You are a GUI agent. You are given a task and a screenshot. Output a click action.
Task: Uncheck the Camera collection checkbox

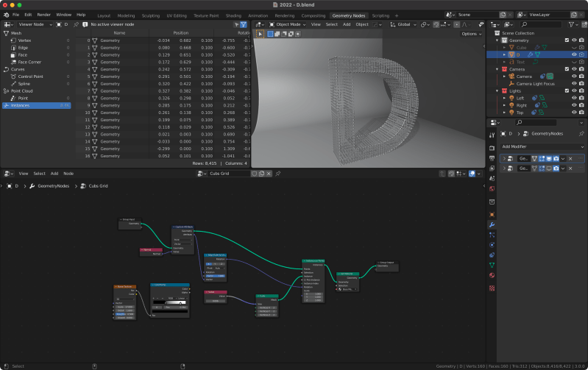(567, 69)
